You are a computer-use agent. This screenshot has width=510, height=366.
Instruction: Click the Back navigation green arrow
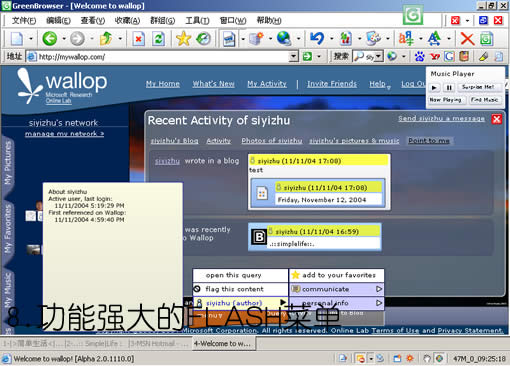point(50,39)
